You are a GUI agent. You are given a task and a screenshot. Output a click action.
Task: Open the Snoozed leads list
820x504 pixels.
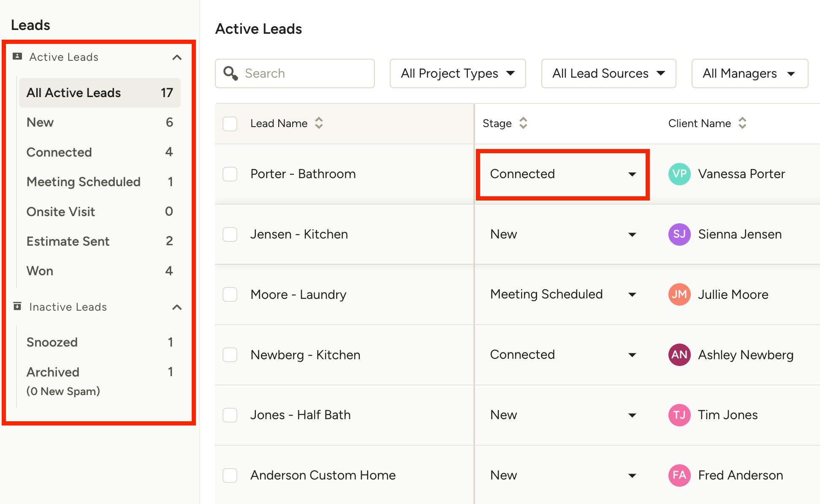pyautogui.click(x=52, y=342)
